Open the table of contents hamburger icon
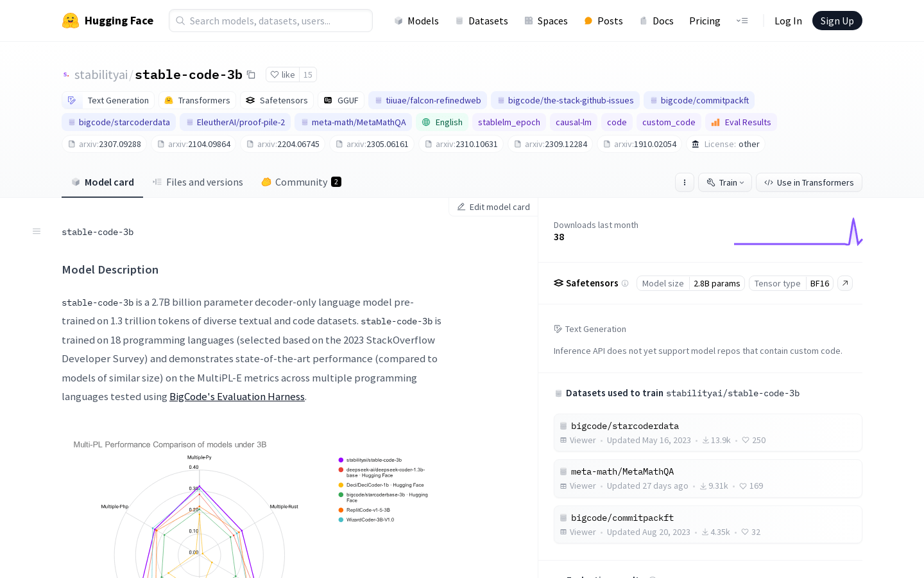The image size is (924, 578). tap(37, 231)
